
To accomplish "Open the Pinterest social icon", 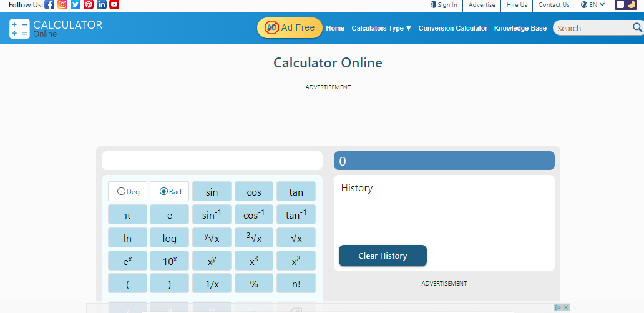I will (89, 5).
